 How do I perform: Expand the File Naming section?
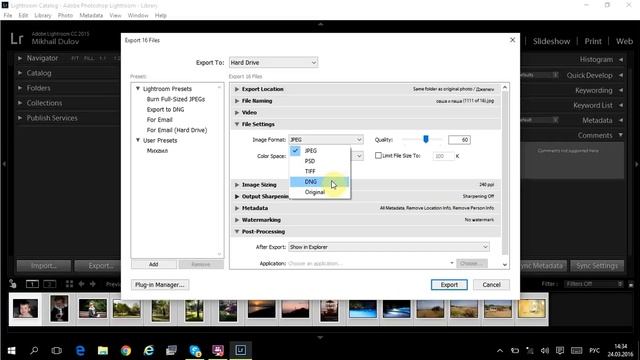[x=237, y=101]
